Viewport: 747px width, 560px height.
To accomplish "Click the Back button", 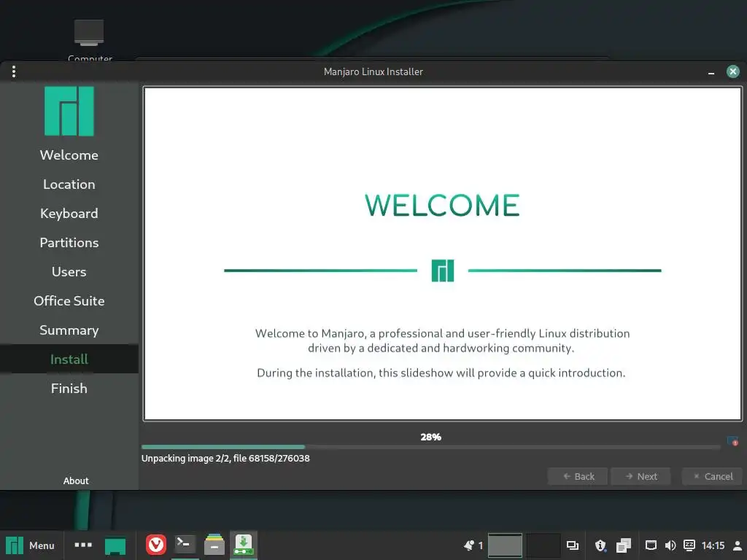I will [578, 476].
